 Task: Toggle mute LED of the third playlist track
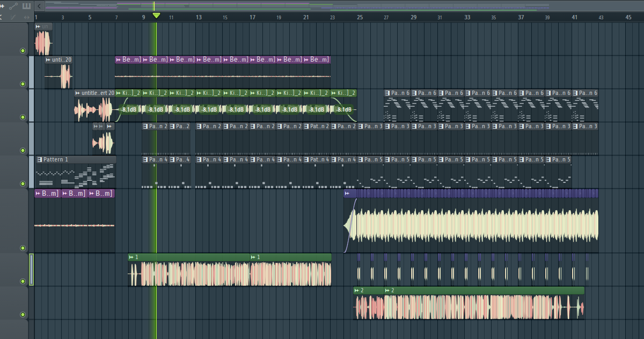[x=23, y=117]
